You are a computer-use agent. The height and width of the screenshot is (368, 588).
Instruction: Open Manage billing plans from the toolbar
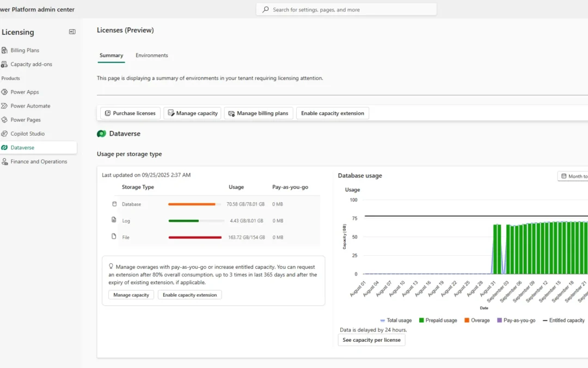[258, 113]
